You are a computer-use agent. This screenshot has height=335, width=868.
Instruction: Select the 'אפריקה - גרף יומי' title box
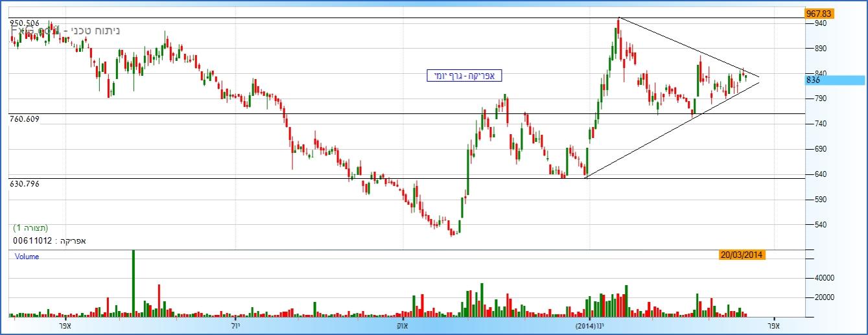coord(464,76)
